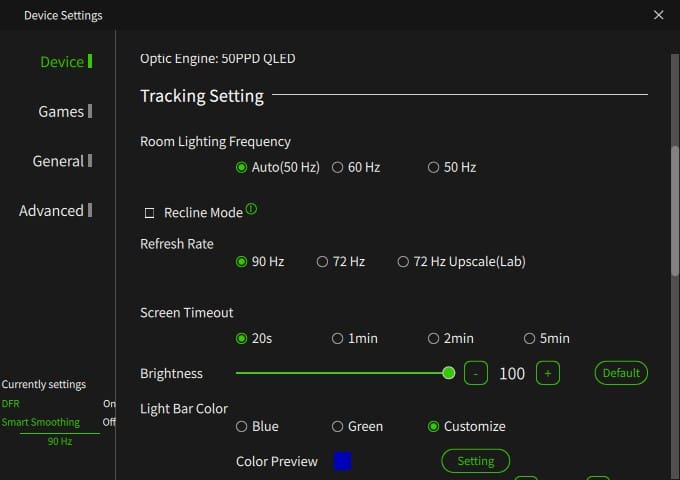The width and height of the screenshot is (680, 480).
Task: Select 60 Hz room lighting frequency
Action: click(338, 167)
